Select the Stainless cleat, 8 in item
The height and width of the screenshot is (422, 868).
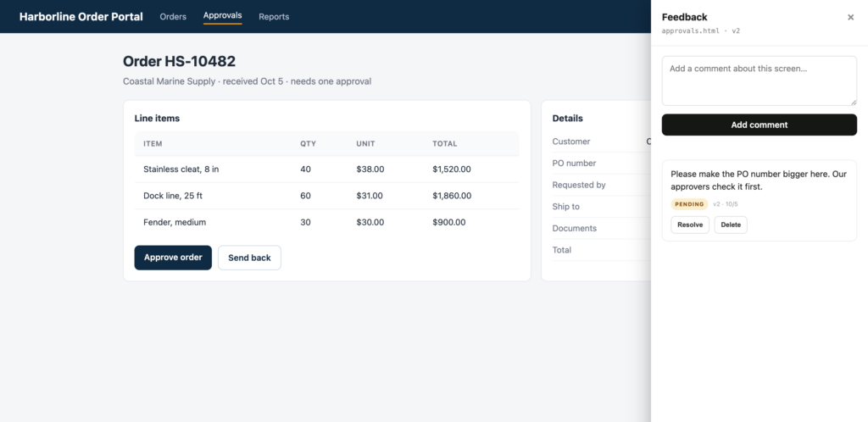tap(181, 169)
